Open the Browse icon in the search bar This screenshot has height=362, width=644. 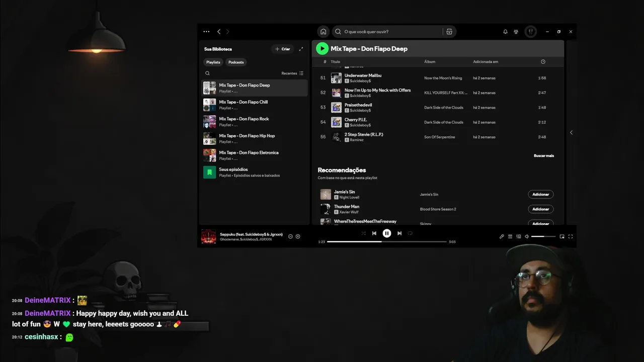449,32
